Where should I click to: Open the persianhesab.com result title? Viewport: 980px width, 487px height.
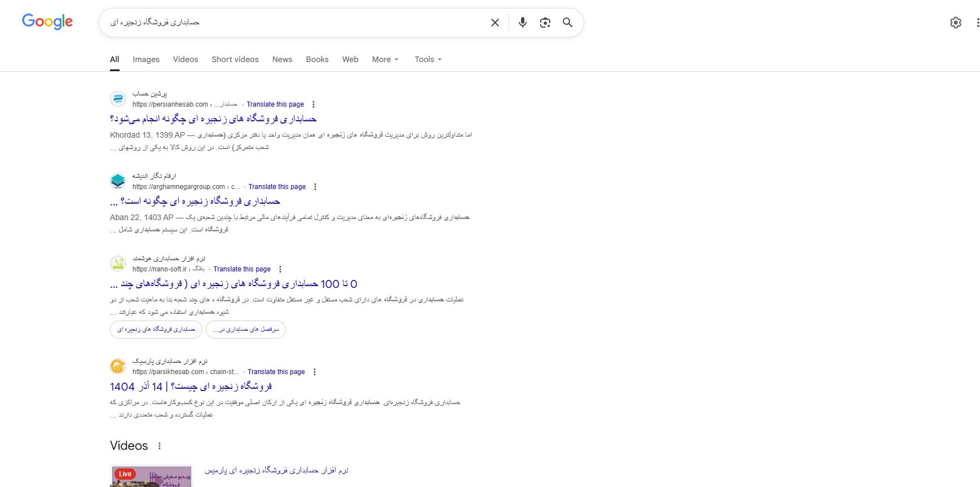coord(213,119)
